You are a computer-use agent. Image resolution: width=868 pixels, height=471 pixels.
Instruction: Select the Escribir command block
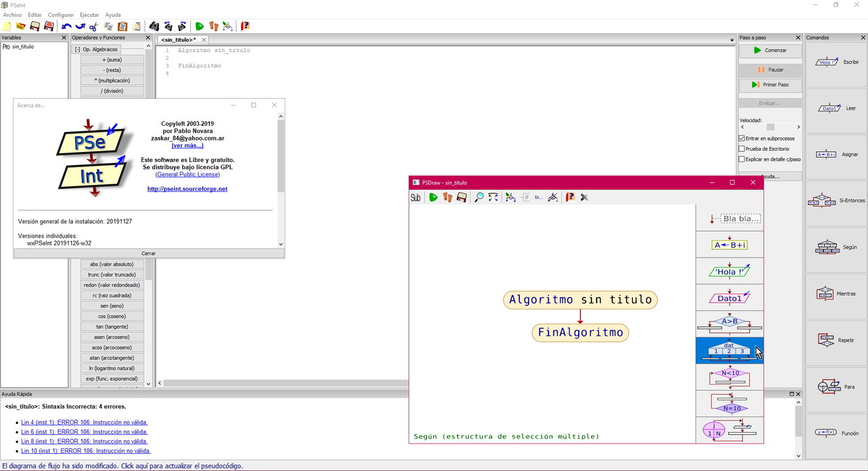tap(836, 62)
